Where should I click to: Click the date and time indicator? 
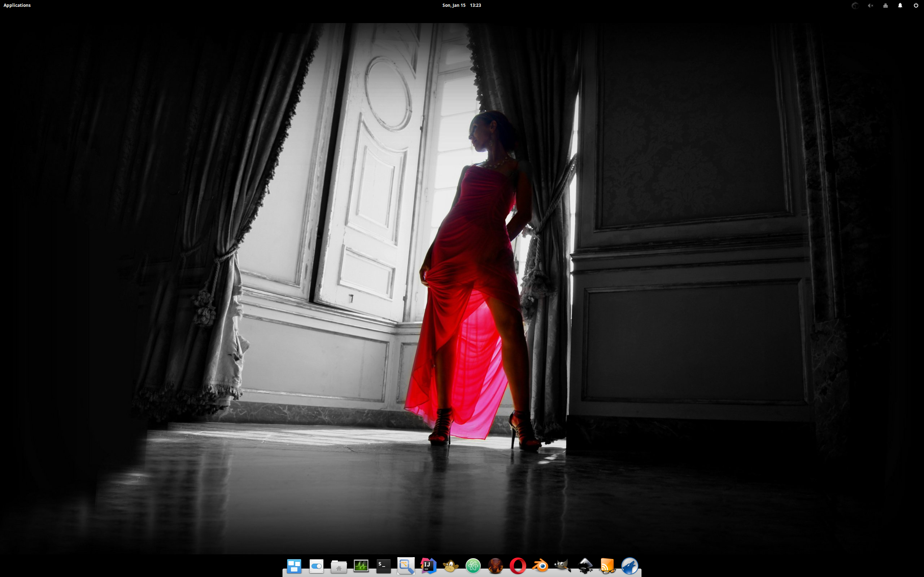(461, 5)
